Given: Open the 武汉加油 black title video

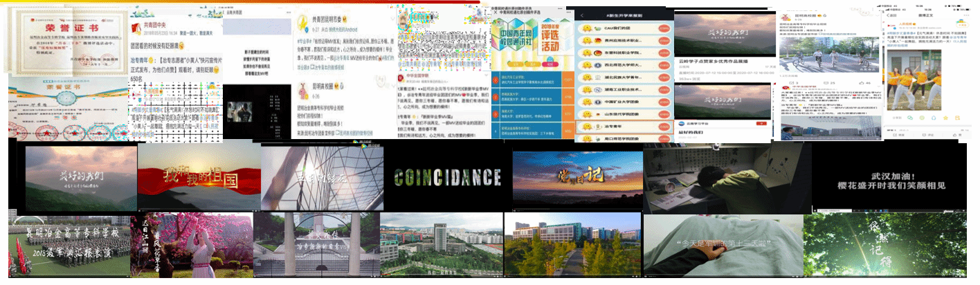Looking at the screenshot, I should click(x=889, y=176).
